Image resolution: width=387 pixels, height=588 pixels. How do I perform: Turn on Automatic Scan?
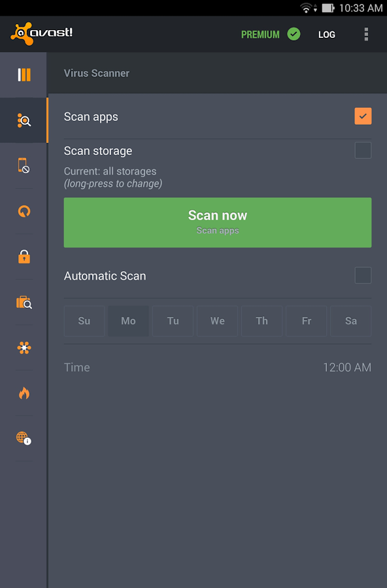[x=363, y=275]
